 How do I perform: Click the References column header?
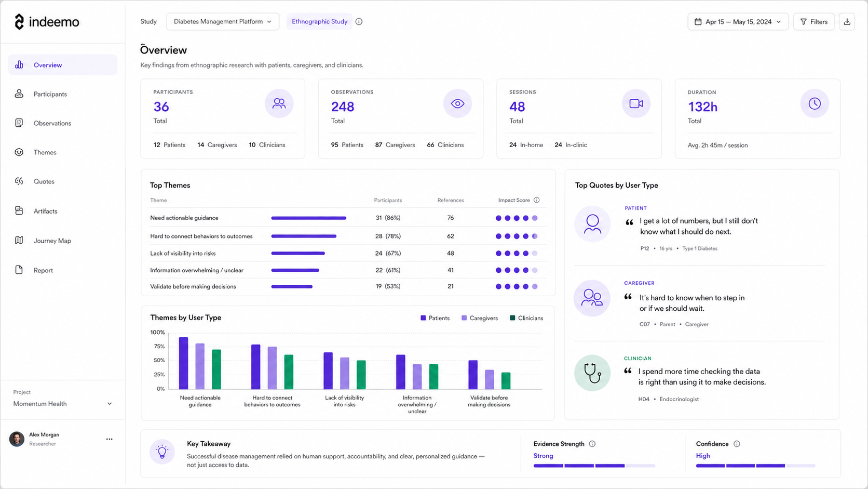tap(451, 200)
